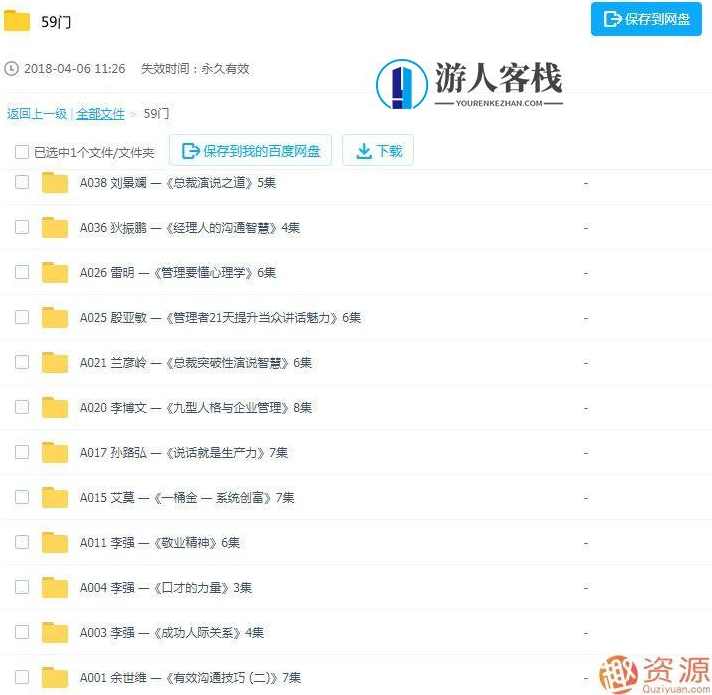
Task: Click the folder icon of A025 管理者21天
Action: pyautogui.click(x=55, y=317)
